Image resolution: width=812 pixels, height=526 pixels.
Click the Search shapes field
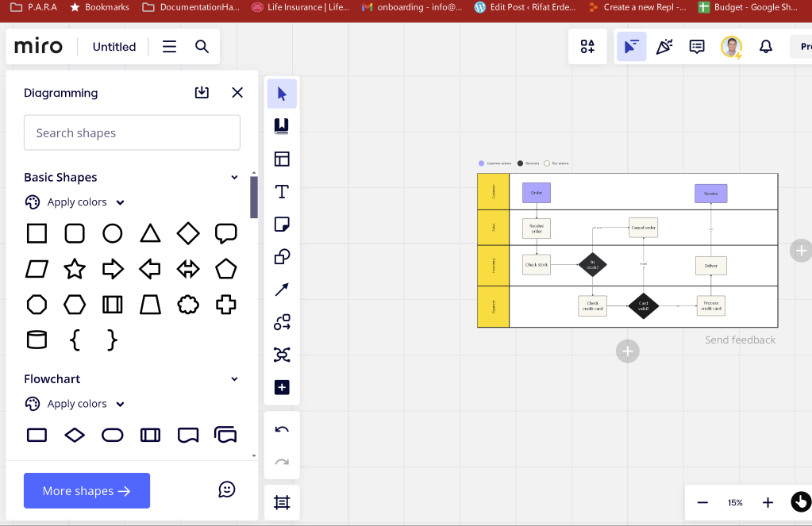coord(132,132)
